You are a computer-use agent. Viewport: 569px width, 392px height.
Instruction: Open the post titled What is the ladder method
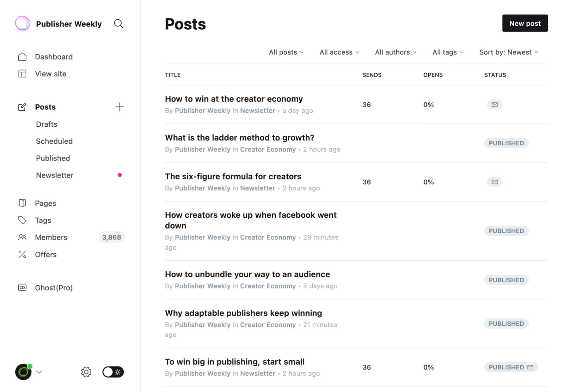coord(239,138)
